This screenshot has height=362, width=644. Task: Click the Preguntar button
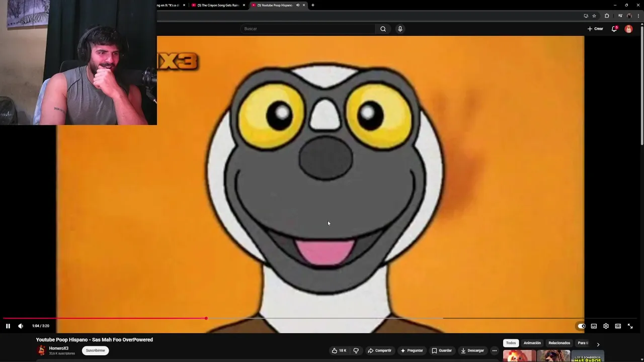click(412, 350)
